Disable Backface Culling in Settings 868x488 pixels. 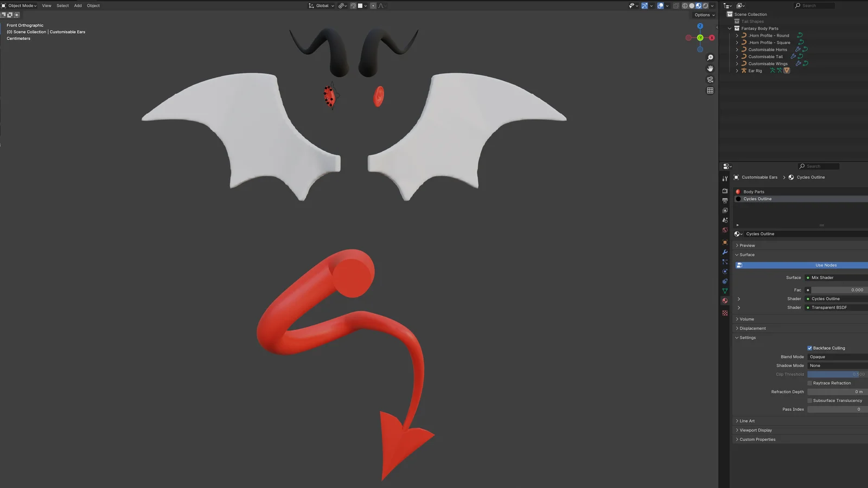(810, 348)
